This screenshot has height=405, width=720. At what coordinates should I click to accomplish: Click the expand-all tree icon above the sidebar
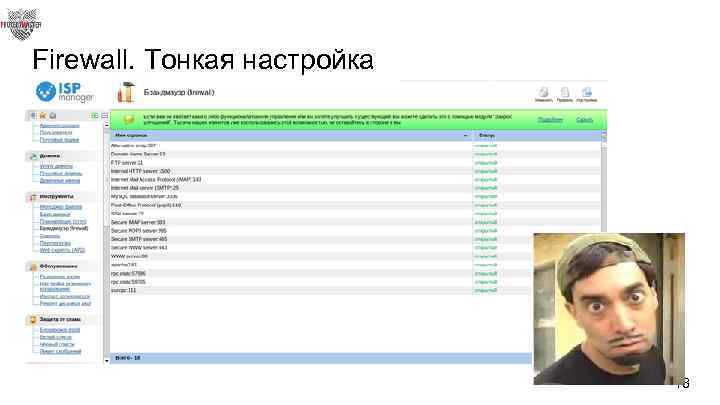[x=95, y=116]
